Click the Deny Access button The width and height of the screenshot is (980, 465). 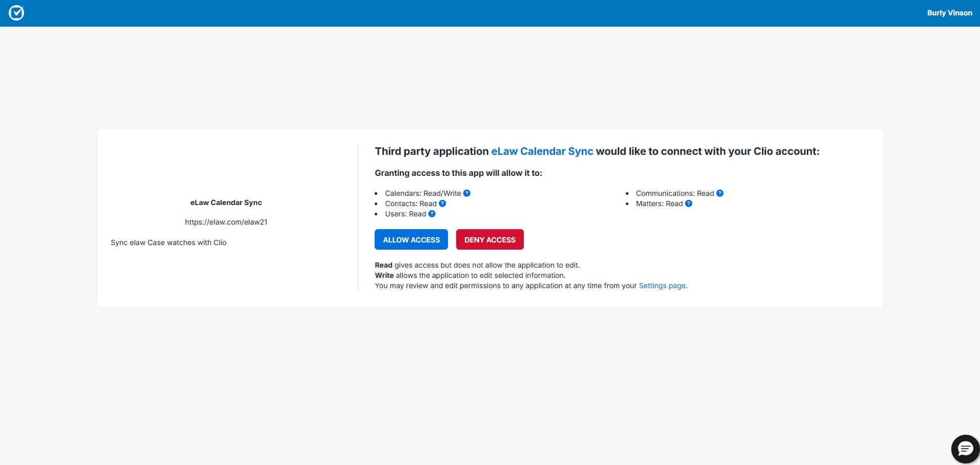click(489, 239)
